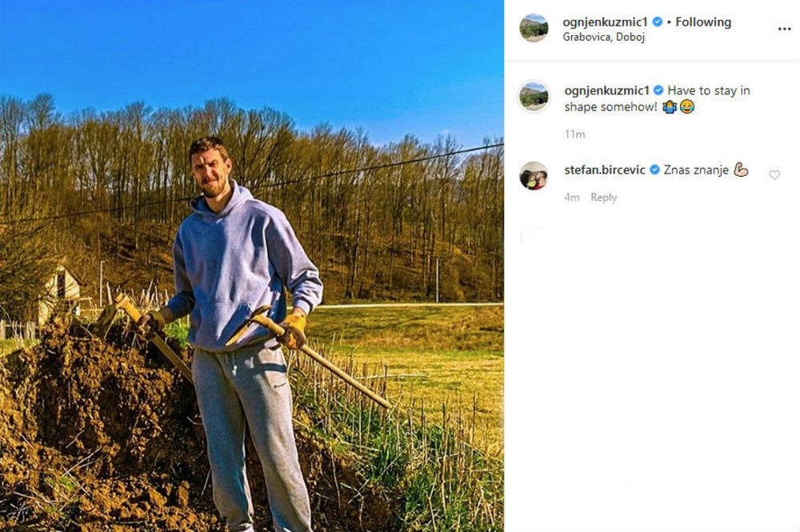Click the 11m caption timestamp
Screen dimensions: 800x532
coord(574,134)
